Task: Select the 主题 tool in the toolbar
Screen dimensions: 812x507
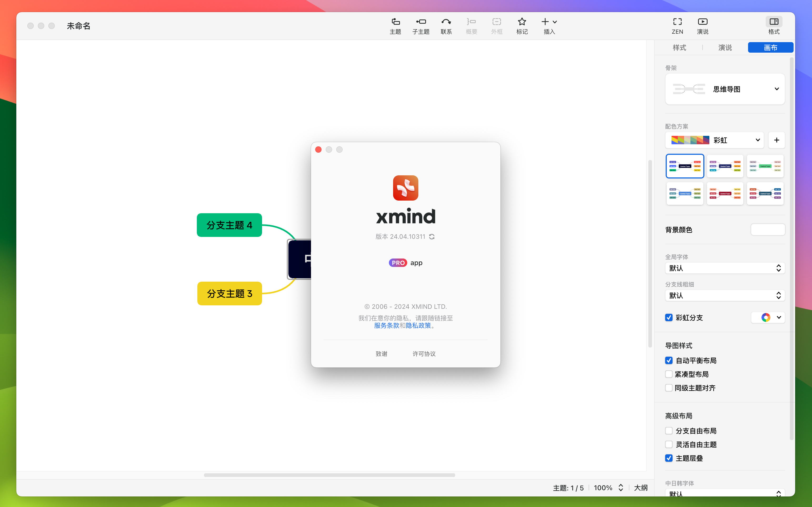Action: 395,25
